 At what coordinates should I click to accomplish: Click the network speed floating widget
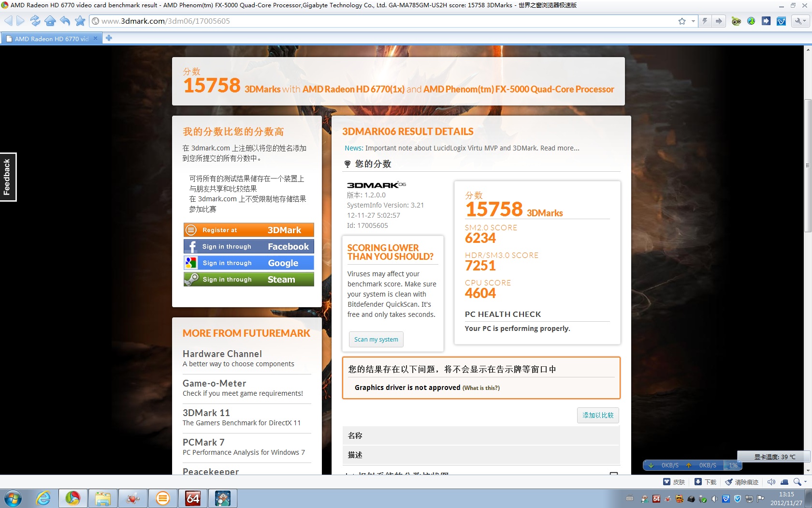coord(692,465)
